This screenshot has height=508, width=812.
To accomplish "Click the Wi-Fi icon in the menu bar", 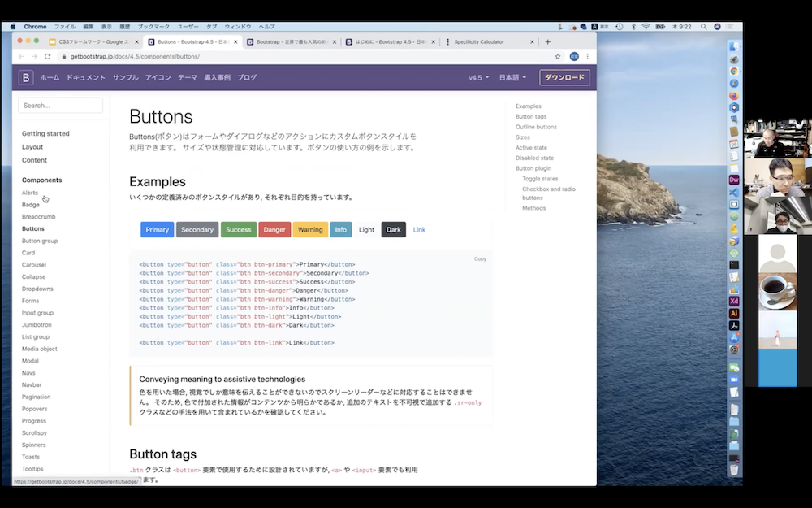I will point(646,26).
